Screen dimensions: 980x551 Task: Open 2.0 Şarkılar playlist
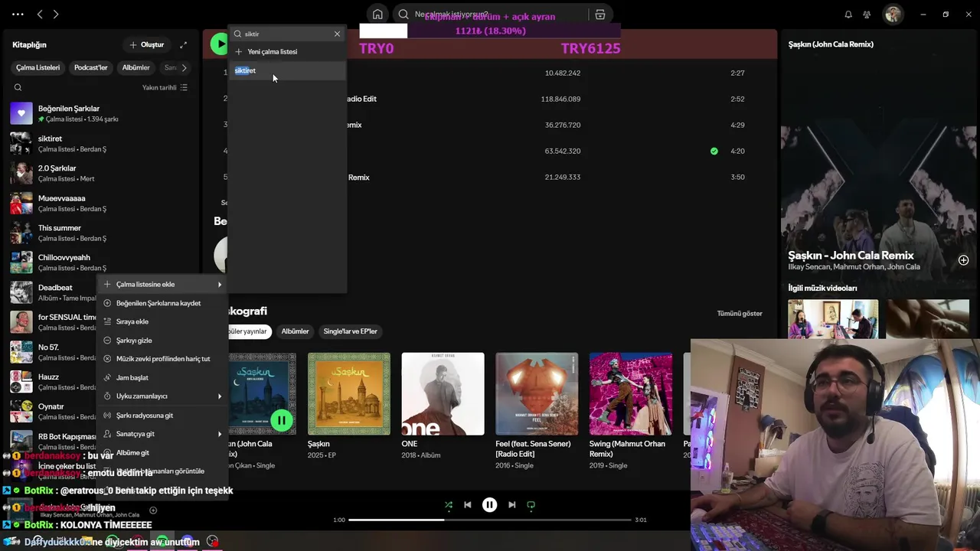(100, 173)
